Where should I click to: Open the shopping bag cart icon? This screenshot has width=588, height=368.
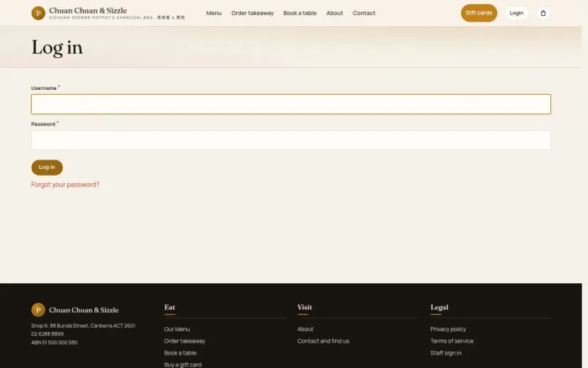click(x=543, y=13)
